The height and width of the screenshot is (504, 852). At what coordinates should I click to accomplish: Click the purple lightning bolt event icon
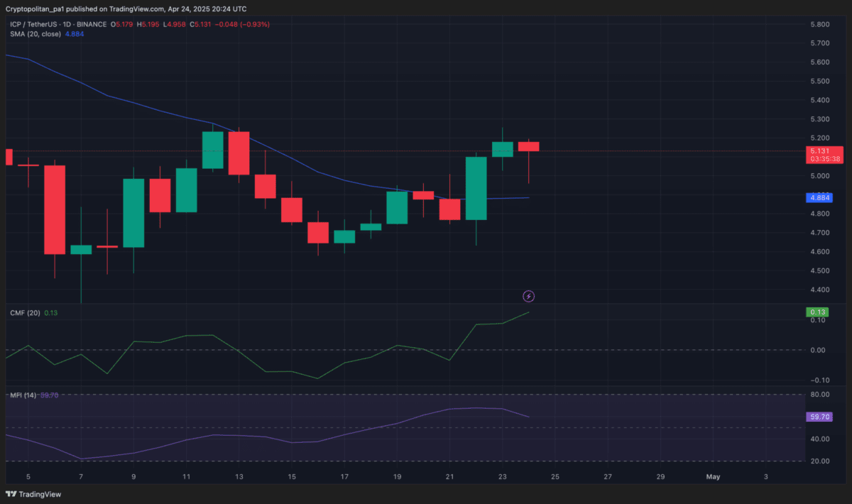click(528, 295)
